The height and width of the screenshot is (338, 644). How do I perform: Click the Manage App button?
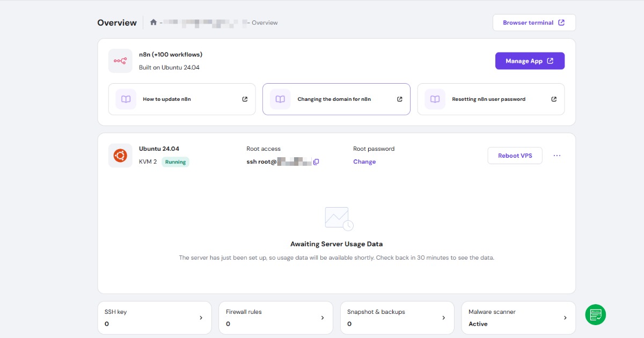pos(530,61)
